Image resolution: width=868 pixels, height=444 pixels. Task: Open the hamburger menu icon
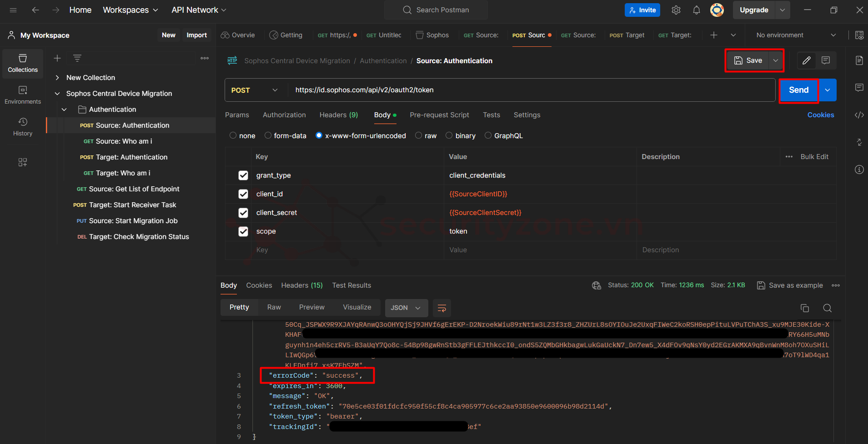(13, 10)
